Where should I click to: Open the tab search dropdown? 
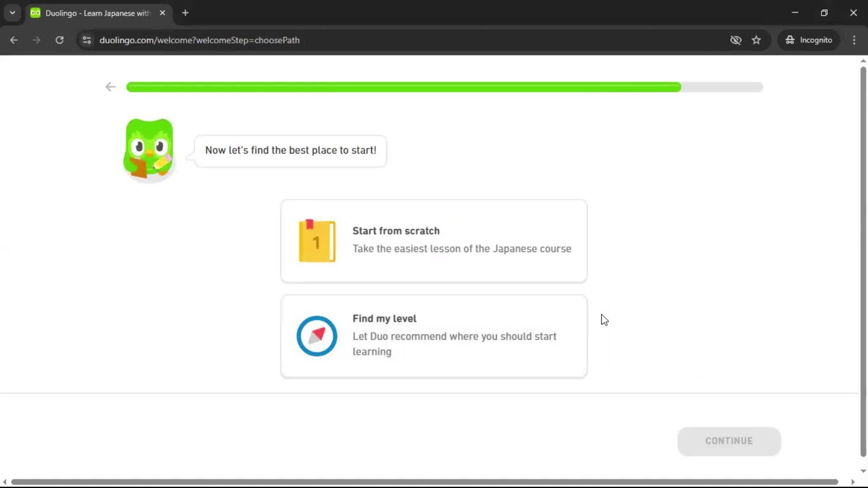click(12, 13)
